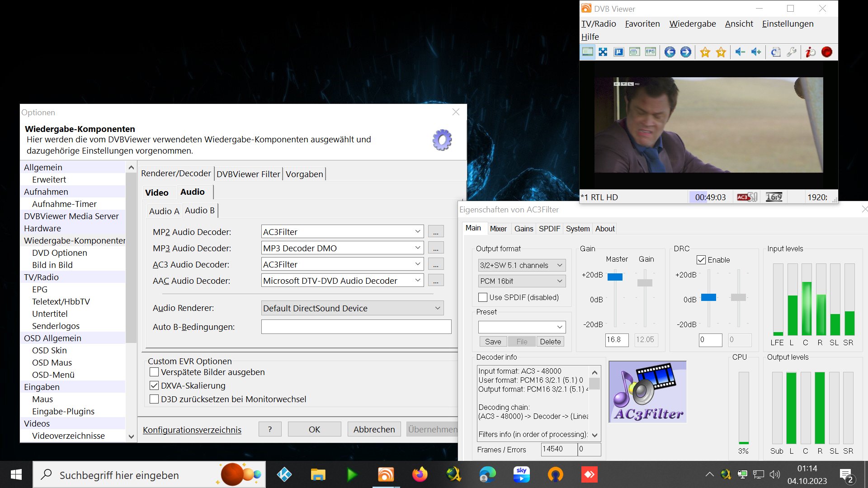Start recording with the red record button
The image size is (868, 488).
coord(826,52)
